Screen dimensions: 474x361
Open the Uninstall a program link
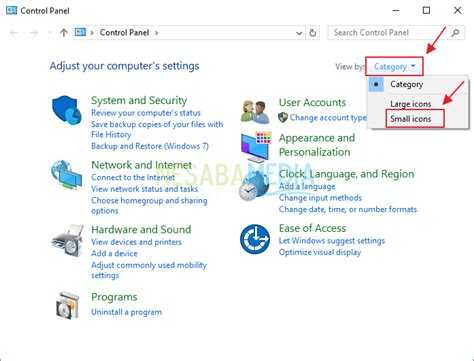(x=126, y=312)
